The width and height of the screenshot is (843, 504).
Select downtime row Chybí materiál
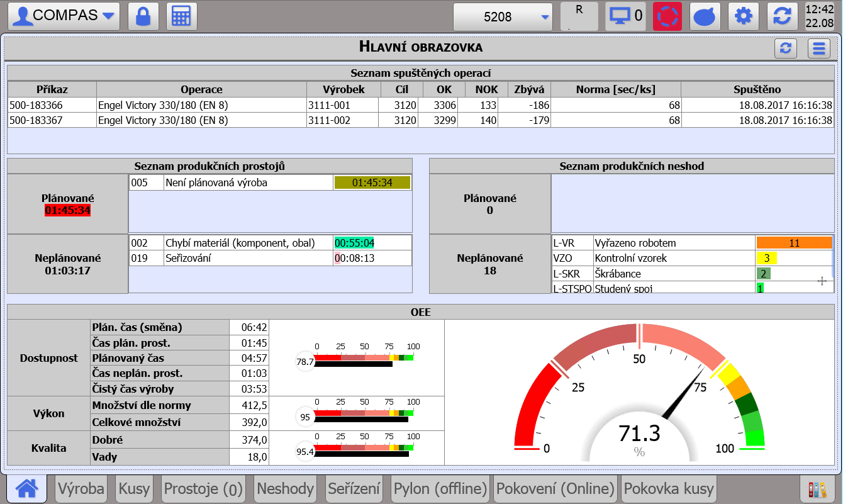tap(271, 243)
